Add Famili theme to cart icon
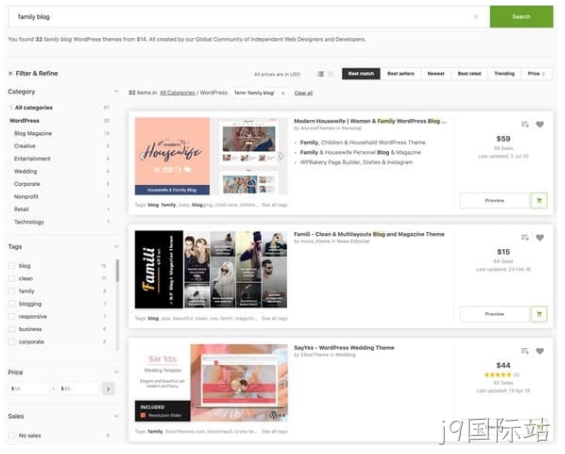565x454 pixels. [539, 314]
